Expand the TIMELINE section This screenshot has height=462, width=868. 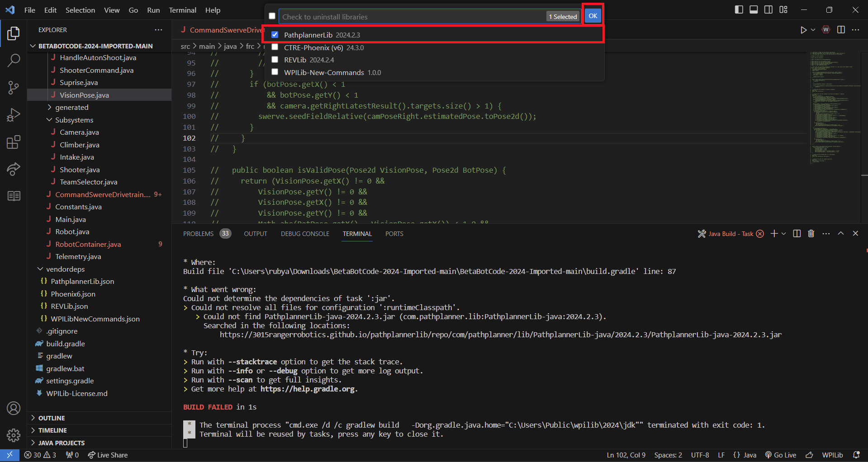[x=52, y=430]
